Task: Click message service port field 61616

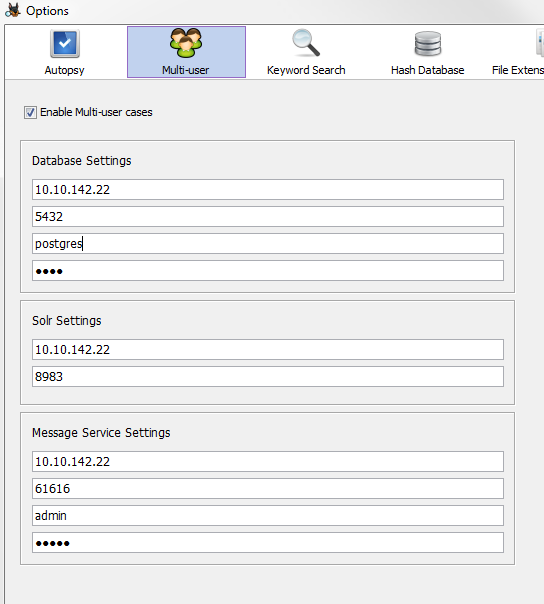Action: 268,488
